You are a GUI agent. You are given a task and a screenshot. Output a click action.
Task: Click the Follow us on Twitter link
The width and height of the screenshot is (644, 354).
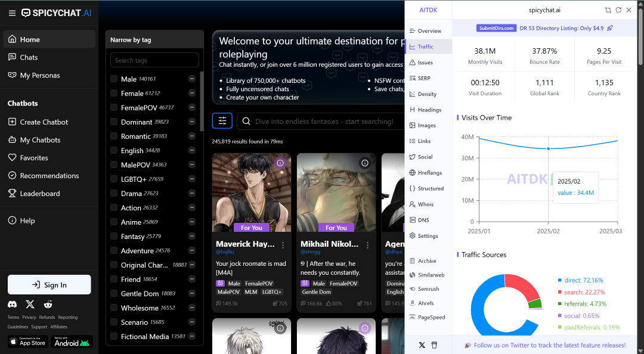point(545,346)
